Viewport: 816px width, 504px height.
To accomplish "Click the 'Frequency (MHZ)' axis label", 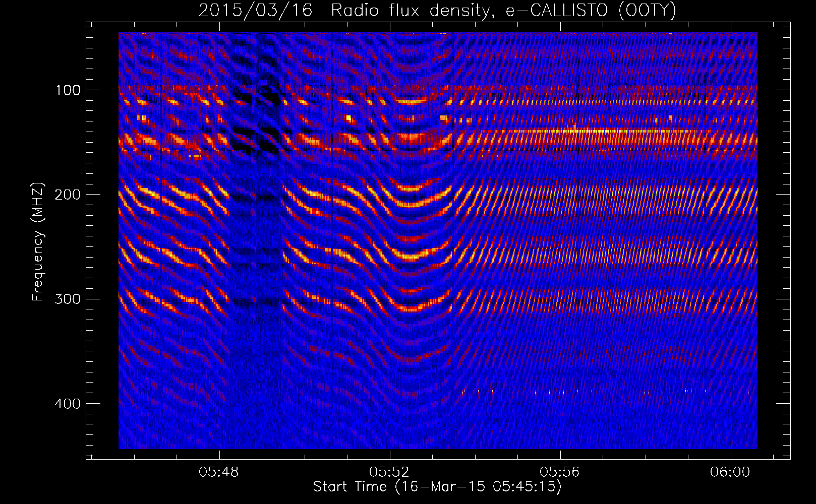I will (38, 242).
